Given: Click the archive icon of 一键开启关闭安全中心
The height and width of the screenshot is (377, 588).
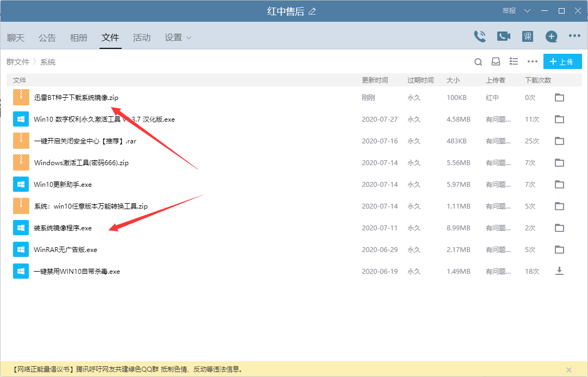Looking at the screenshot, I should (x=21, y=141).
